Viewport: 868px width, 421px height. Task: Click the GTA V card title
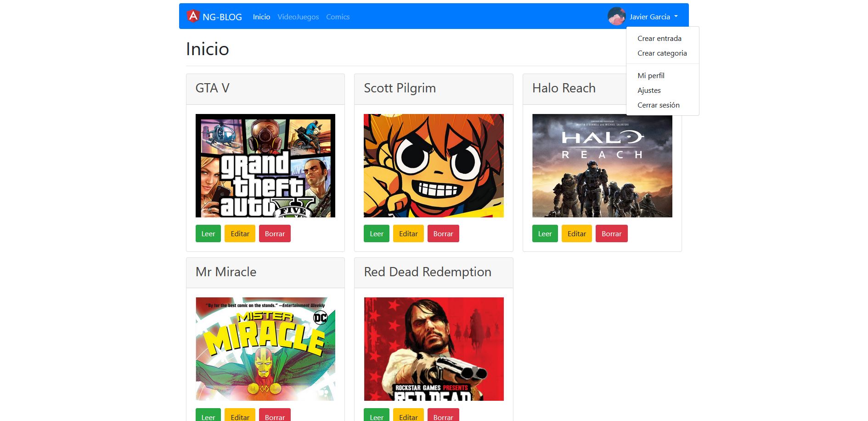pyautogui.click(x=213, y=88)
